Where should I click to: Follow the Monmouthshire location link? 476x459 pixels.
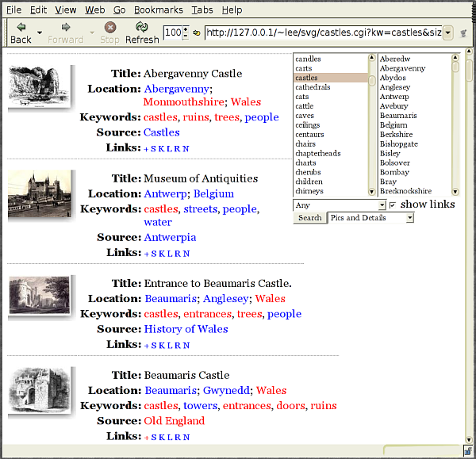click(183, 102)
